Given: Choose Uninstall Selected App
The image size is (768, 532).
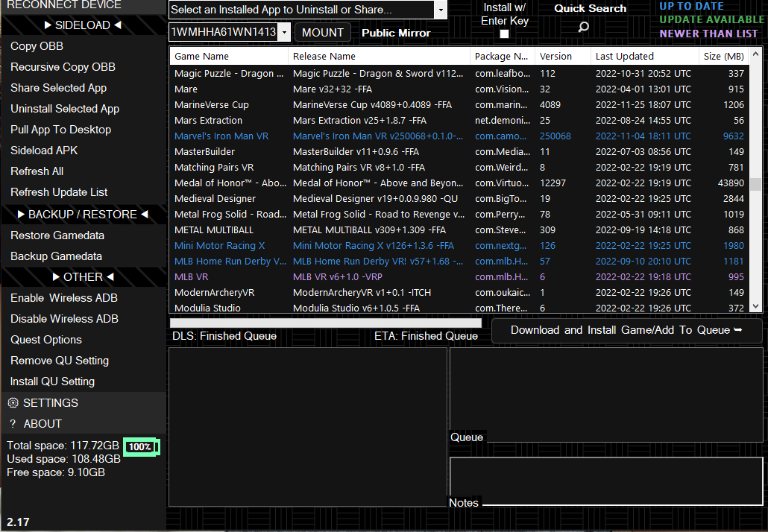Looking at the screenshot, I should pyautogui.click(x=65, y=109).
